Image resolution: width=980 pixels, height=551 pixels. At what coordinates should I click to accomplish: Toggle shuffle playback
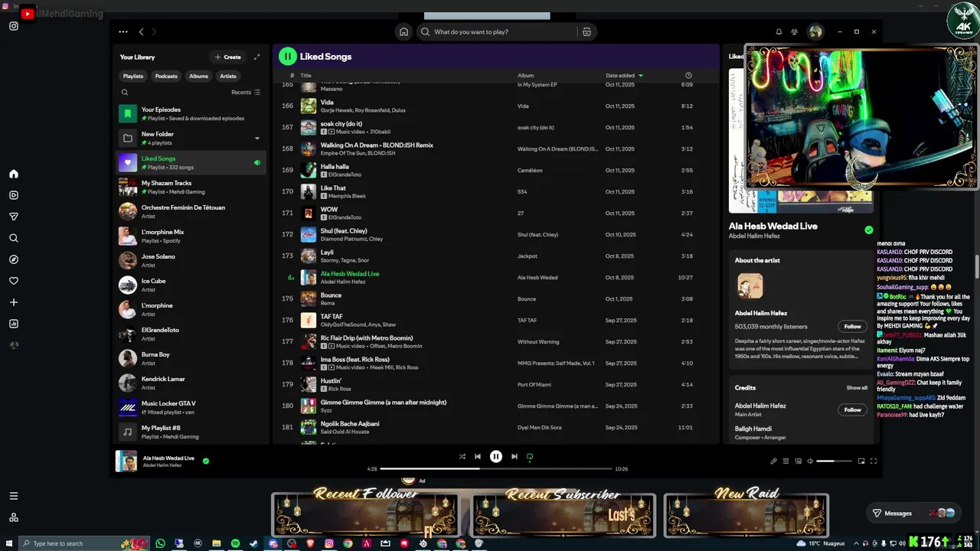462,456
